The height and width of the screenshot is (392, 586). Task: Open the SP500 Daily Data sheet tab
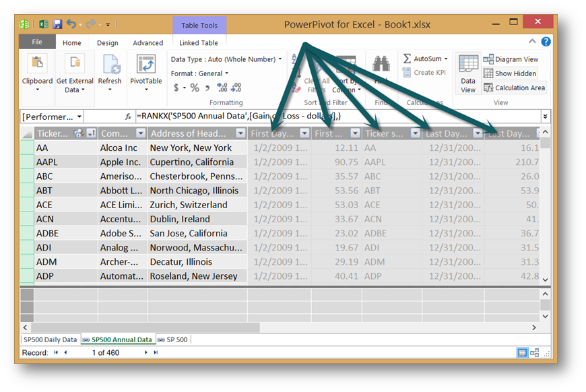click(x=51, y=339)
